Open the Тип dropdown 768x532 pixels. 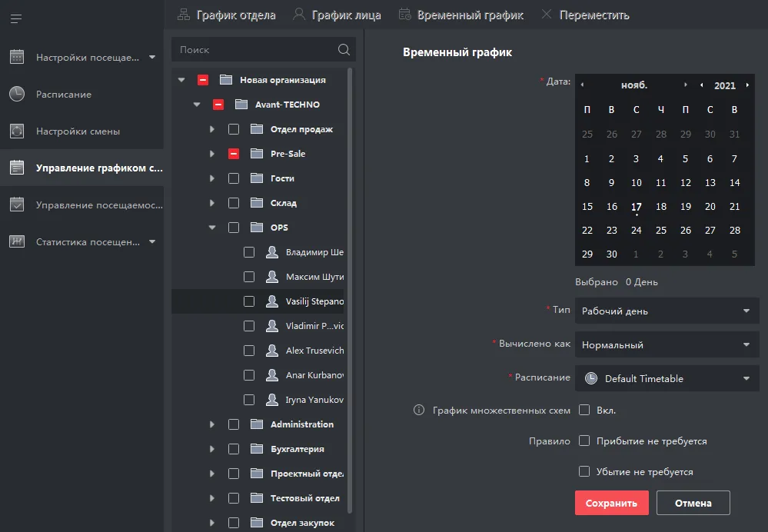pos(667,311)
